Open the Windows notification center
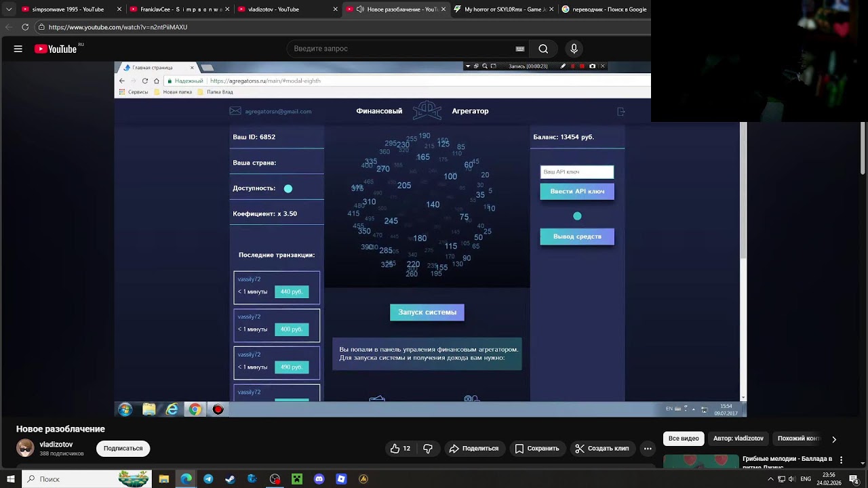868x488 pixels. click(854, 479)
